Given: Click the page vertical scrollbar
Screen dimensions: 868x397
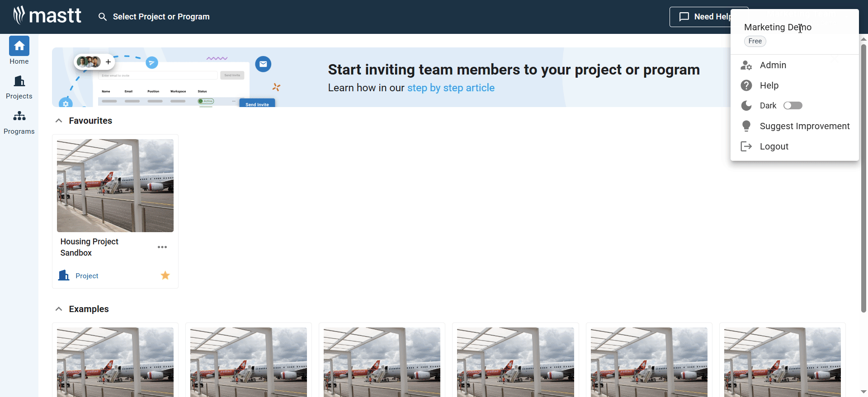Looking at the screenshot, I should click(x=863, y=176).
